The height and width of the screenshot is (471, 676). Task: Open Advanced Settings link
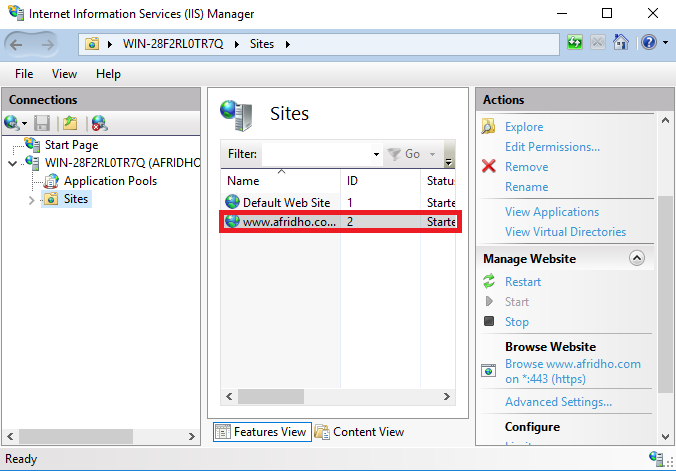pos(558,402)
